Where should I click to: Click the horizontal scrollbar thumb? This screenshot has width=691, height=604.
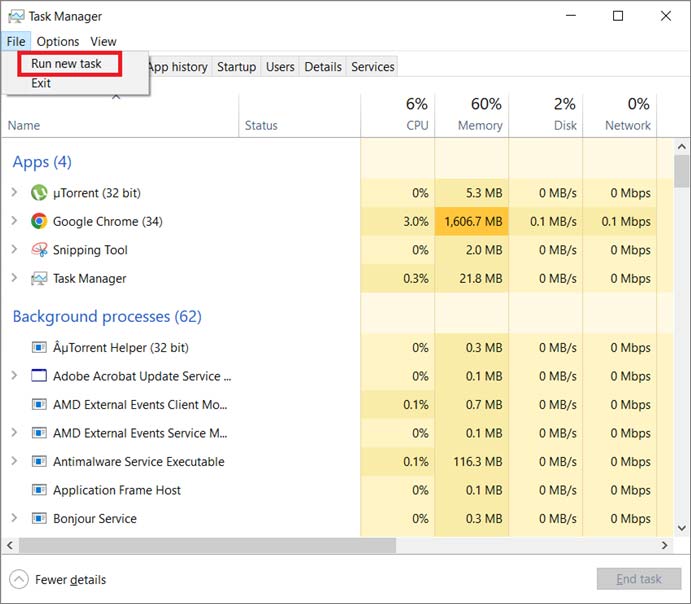coord(208,545)
